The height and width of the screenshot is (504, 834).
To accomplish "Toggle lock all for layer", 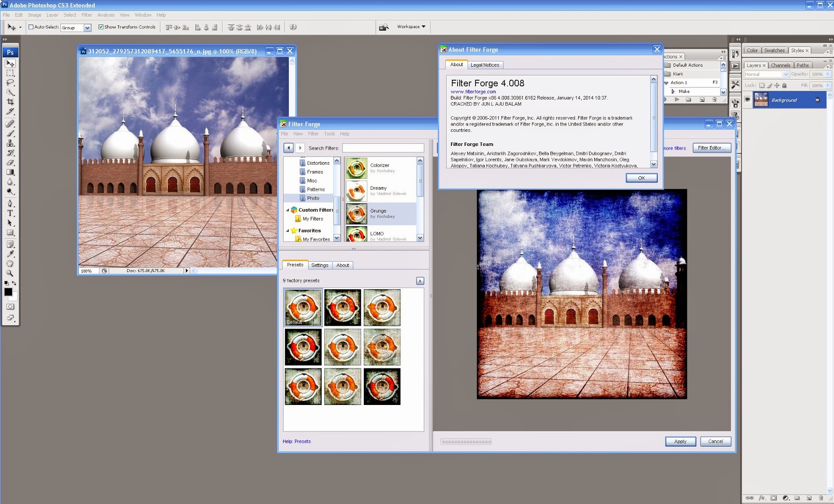I will tap(784, 85).
